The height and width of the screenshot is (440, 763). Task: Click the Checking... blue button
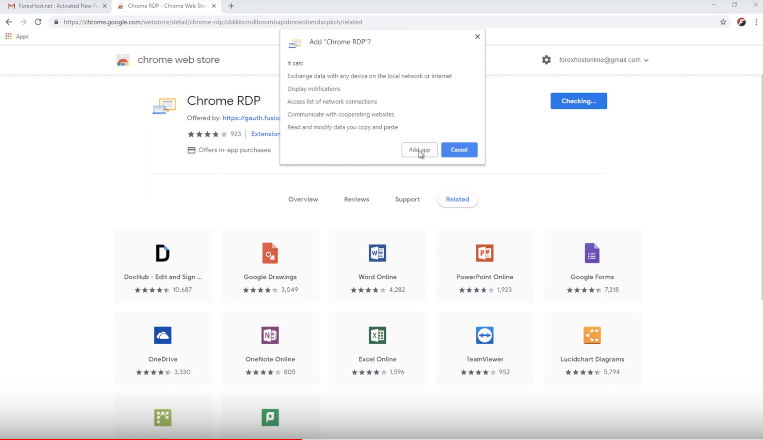579,101
